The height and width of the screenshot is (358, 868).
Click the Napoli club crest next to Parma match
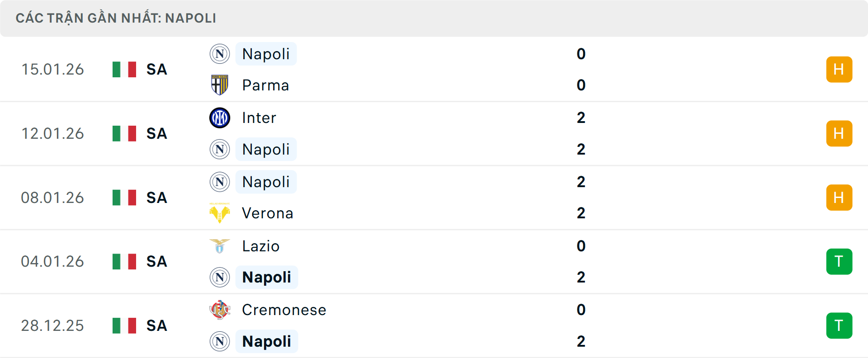coord(220,54)
